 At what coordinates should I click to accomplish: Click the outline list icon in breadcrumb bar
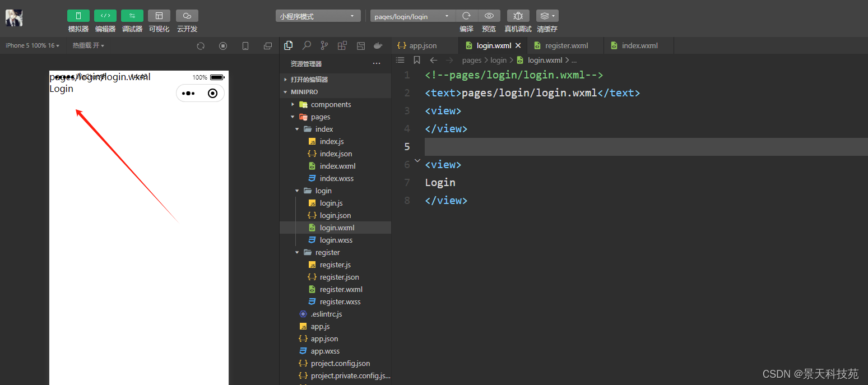[x=400, y=60]
